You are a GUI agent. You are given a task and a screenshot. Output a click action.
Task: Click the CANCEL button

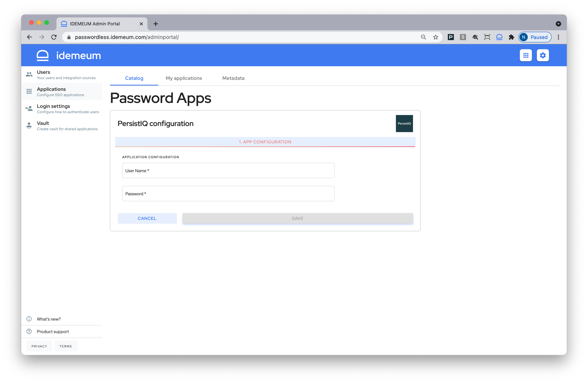[x=147, y=218]
